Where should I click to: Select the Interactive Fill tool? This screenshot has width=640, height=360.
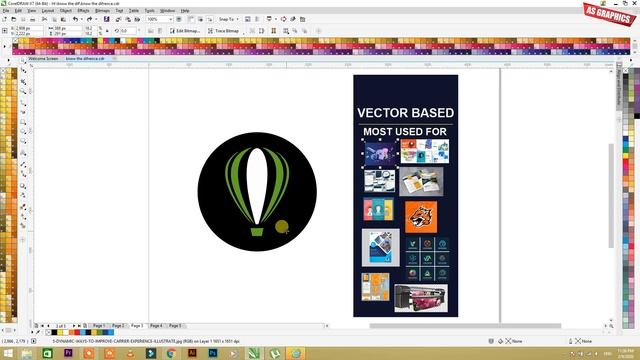23,217
